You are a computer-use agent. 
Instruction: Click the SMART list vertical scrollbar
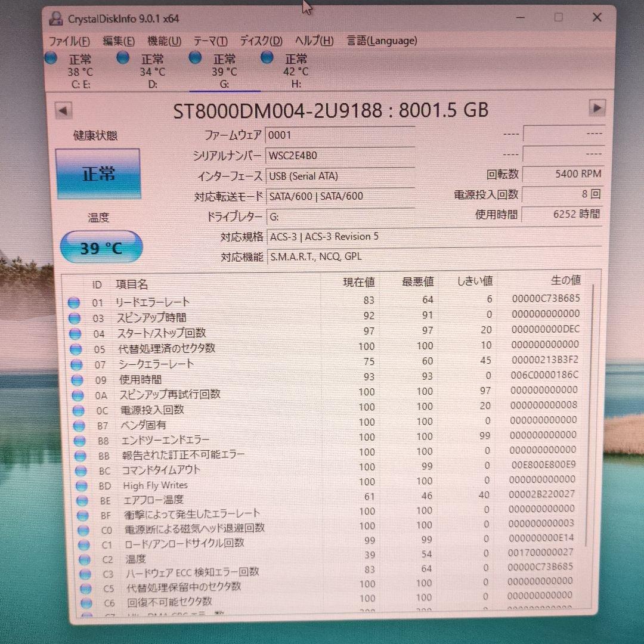[x=590, y=415]
